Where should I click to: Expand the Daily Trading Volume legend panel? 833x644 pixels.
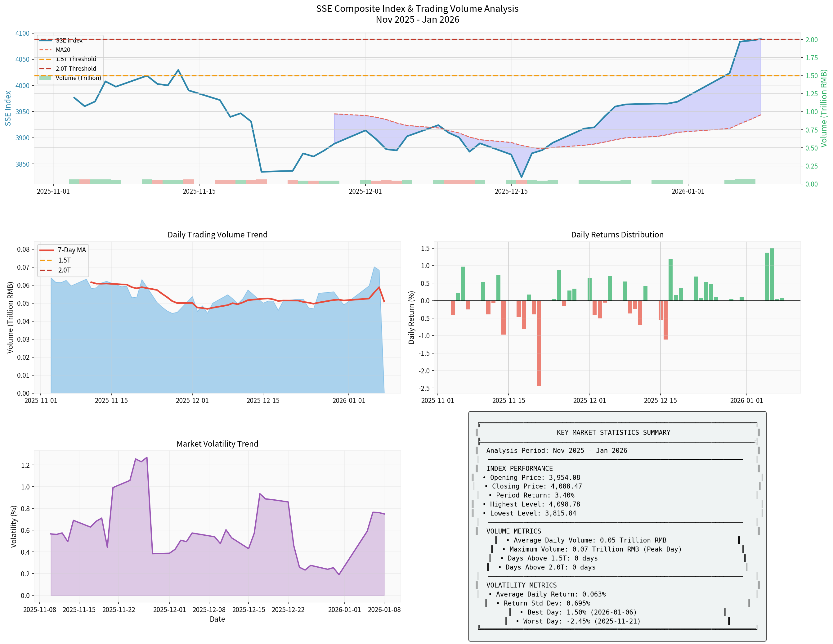coord(63,261)
